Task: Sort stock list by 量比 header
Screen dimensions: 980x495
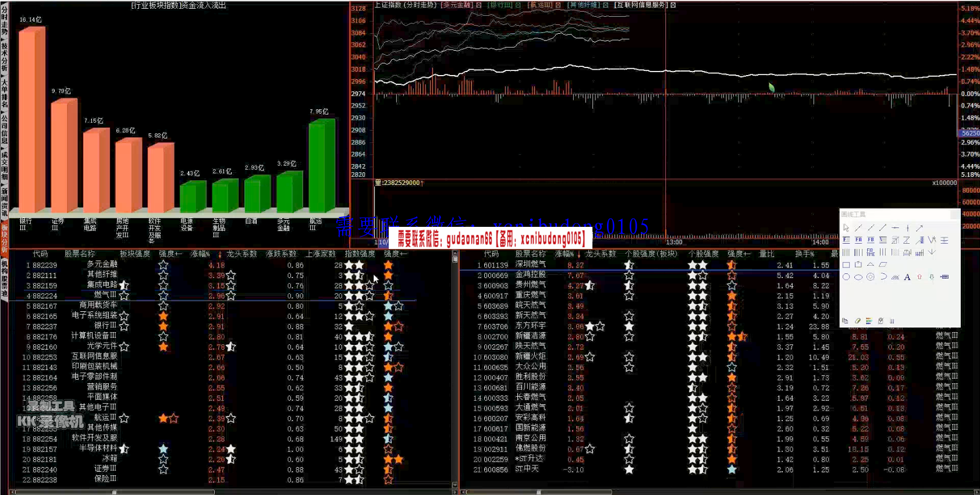Action: (x=766, y=254)
